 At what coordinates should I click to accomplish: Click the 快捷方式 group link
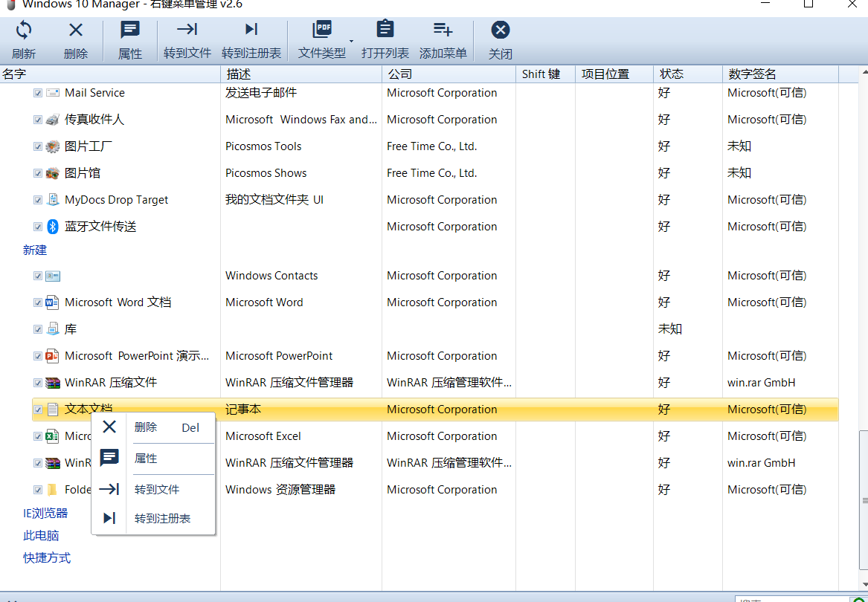click(x=47, y=557)
